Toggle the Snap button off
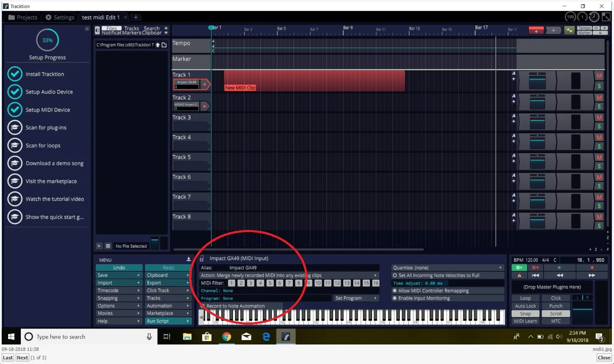 [525, 314]
